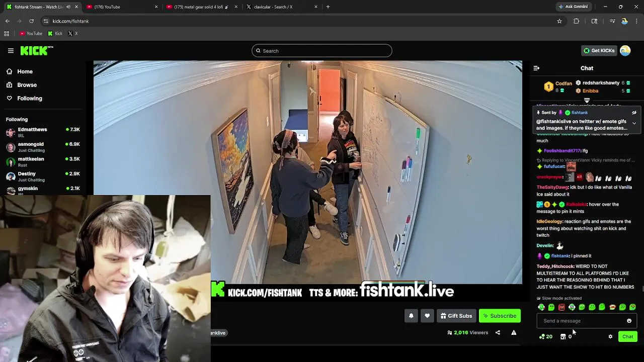The image size is (644, 362).
Task: Click Foolishbandit717 username in chat
Action: pos(562,151)
